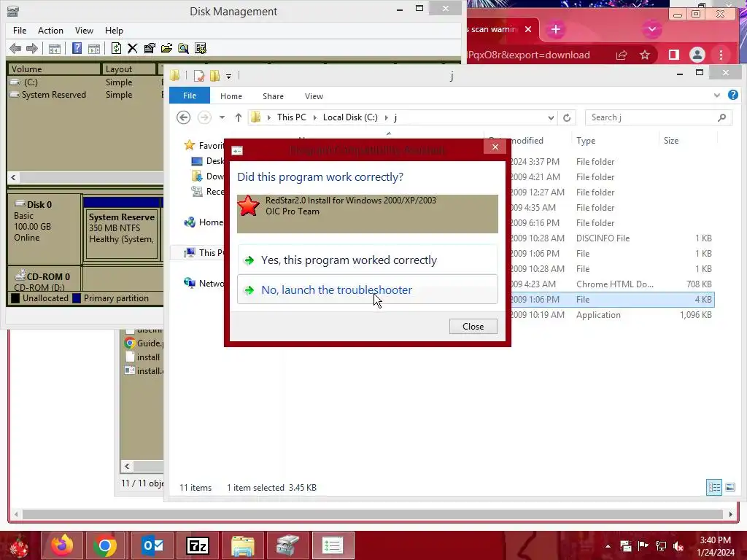Image resolution: width=747 pixels, height=560 pixels.
Task: Show/hide console tree icon in Disk Management toolbar
Action: pyautogui.click(x=54, y=48)
